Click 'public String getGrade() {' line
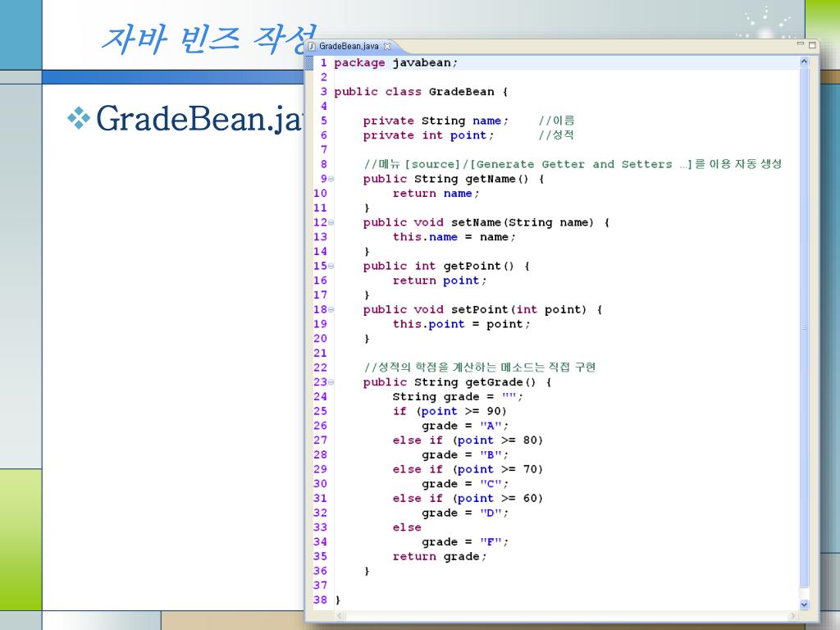Screen dimensions: 840x630 click(457, 382)
